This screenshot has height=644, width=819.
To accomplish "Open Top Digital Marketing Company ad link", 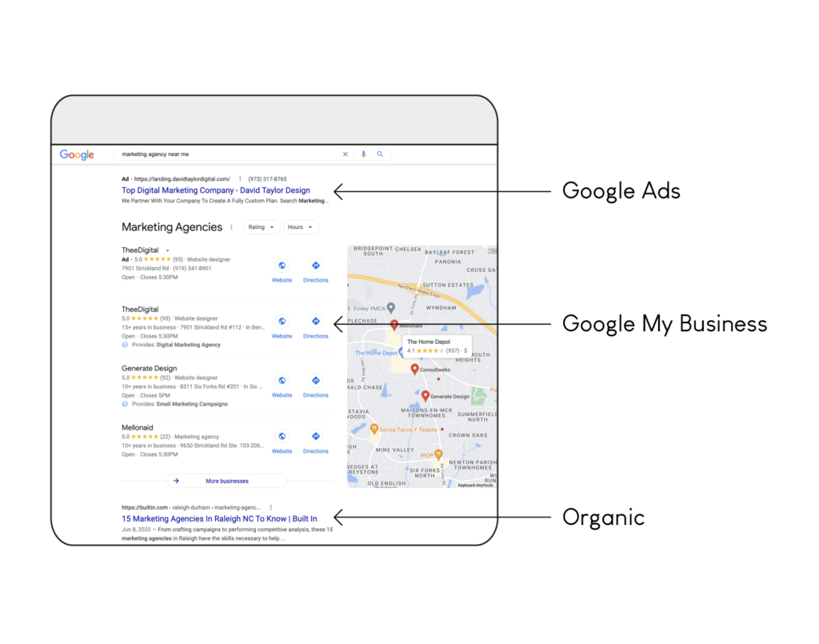I will coord(216,190).
